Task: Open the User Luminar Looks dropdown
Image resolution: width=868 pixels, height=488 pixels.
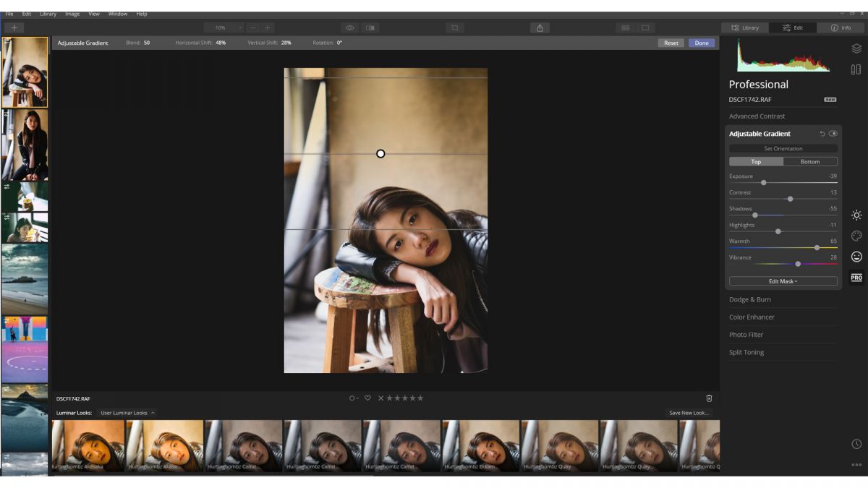Action: point(127,413)
